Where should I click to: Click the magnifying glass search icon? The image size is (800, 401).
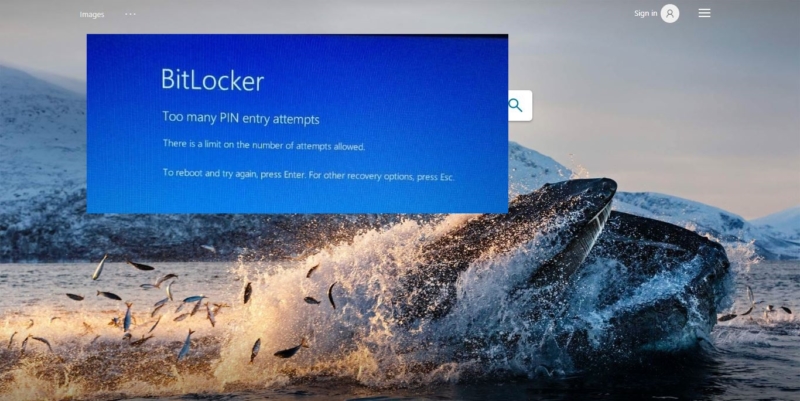tap(516, 105)
